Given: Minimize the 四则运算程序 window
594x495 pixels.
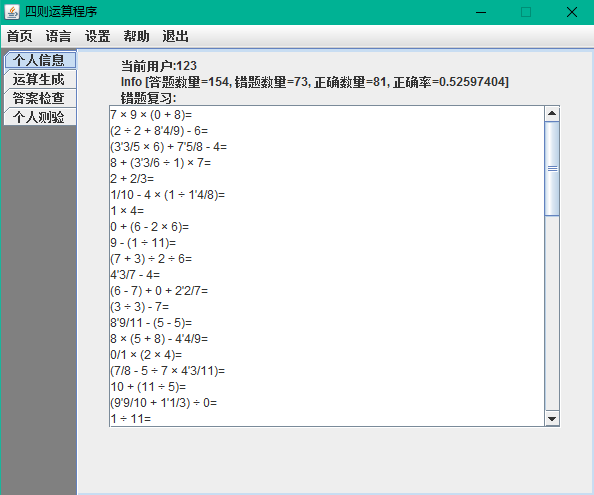Looking at the screenshot, I should pyautogui.click(x=481, y=12).
